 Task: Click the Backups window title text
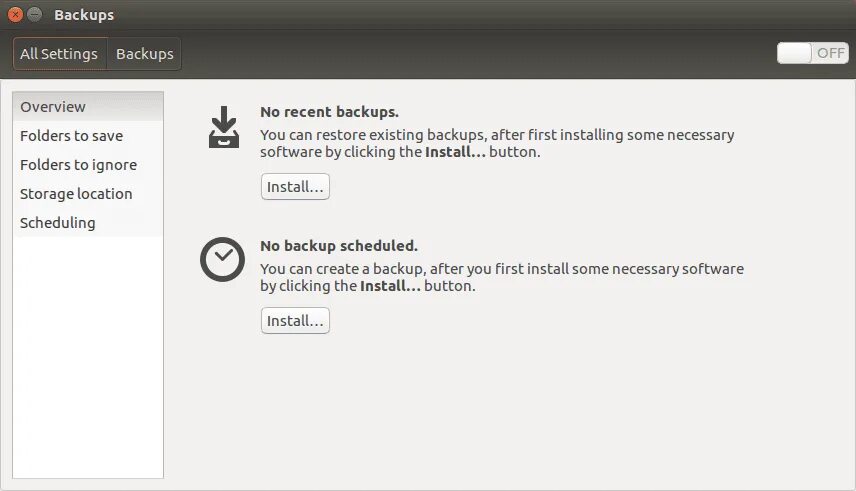click(x=84, y=15)
